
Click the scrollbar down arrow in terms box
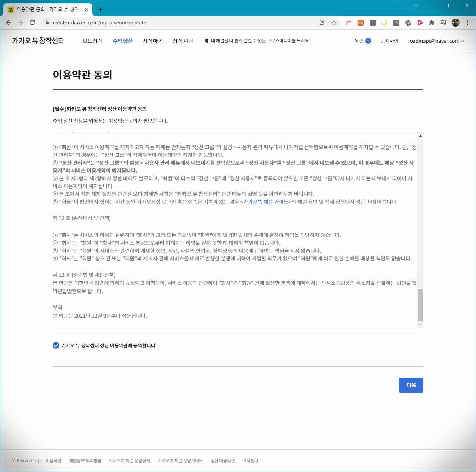[420, 324]
